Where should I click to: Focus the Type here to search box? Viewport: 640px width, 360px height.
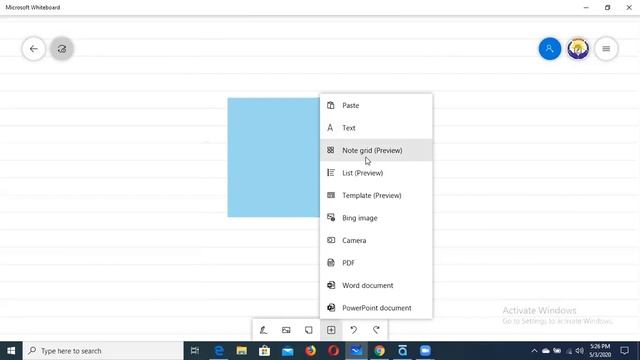pyautogui.click(x=103, y=351)
